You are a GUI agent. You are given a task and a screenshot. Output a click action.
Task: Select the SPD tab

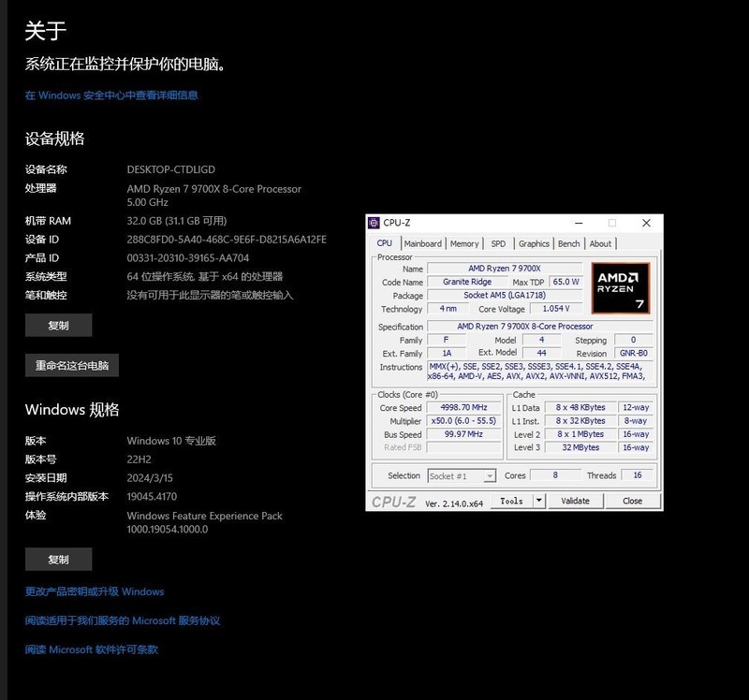coord(498,242)
